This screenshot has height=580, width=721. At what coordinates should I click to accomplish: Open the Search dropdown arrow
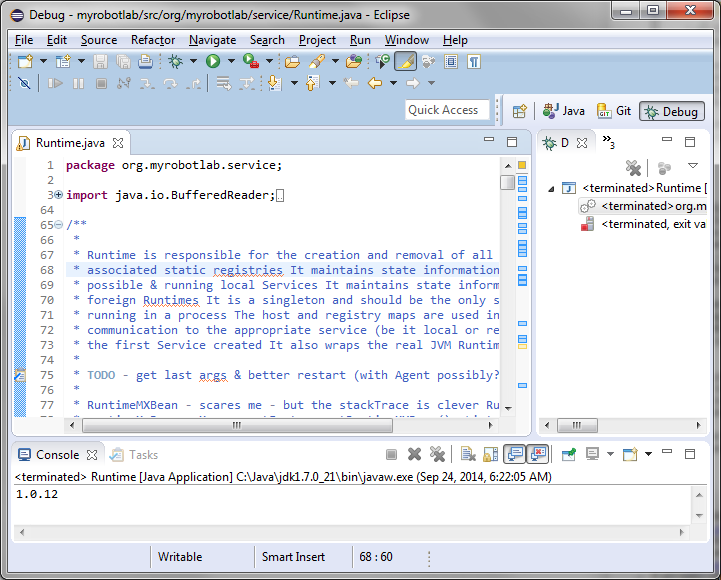coord(335,61)
